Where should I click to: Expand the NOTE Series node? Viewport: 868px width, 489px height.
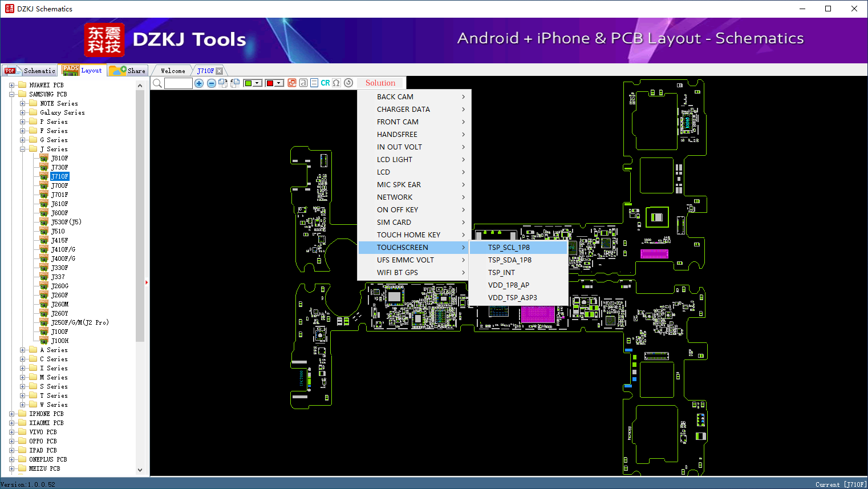[x=23, y=103]
